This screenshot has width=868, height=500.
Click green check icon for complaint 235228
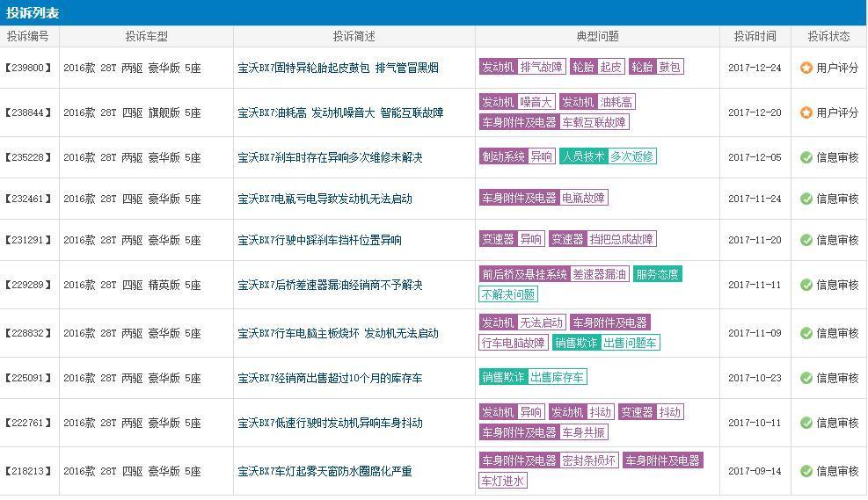click(x=806, y=157)
